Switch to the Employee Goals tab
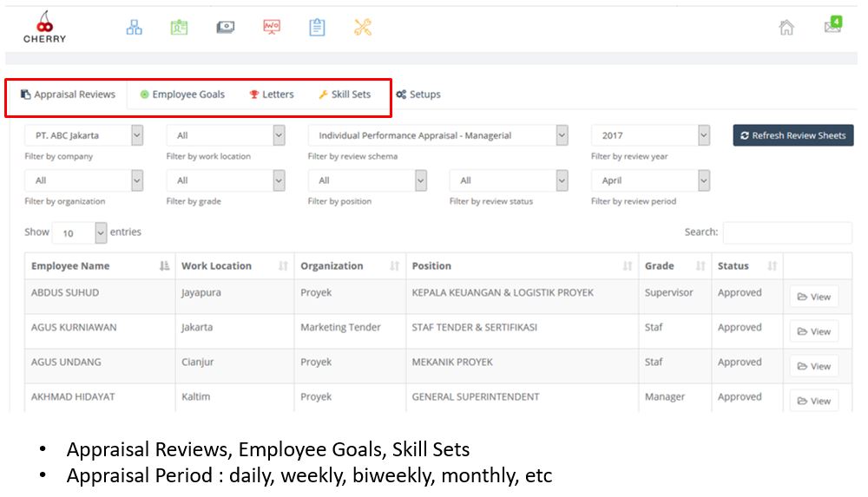 (182, 95)
